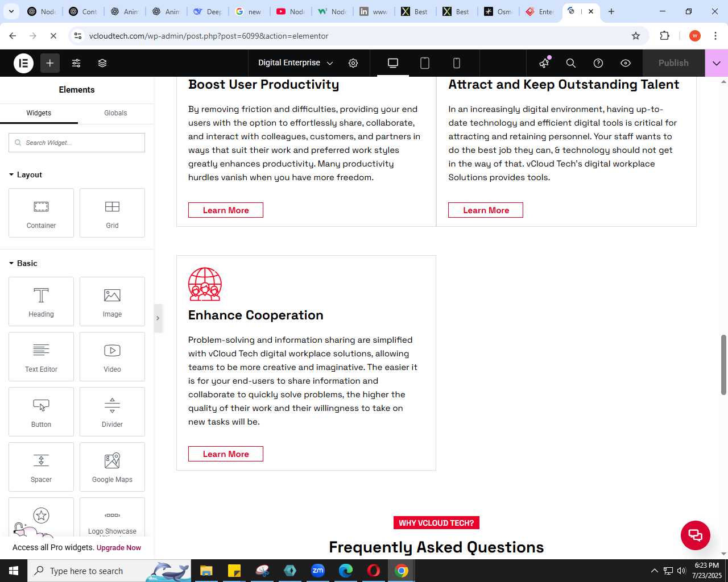
Task: Bookmark this page with star icon
Action: (x=636, y=36)
